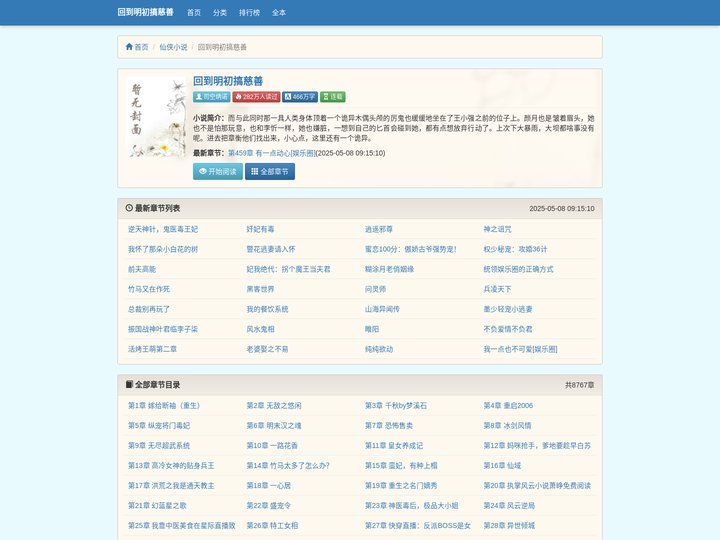The height and width of the screenshot is (540, 720).
Task: Open the book cover thumbnail
Action: (156, 118)
